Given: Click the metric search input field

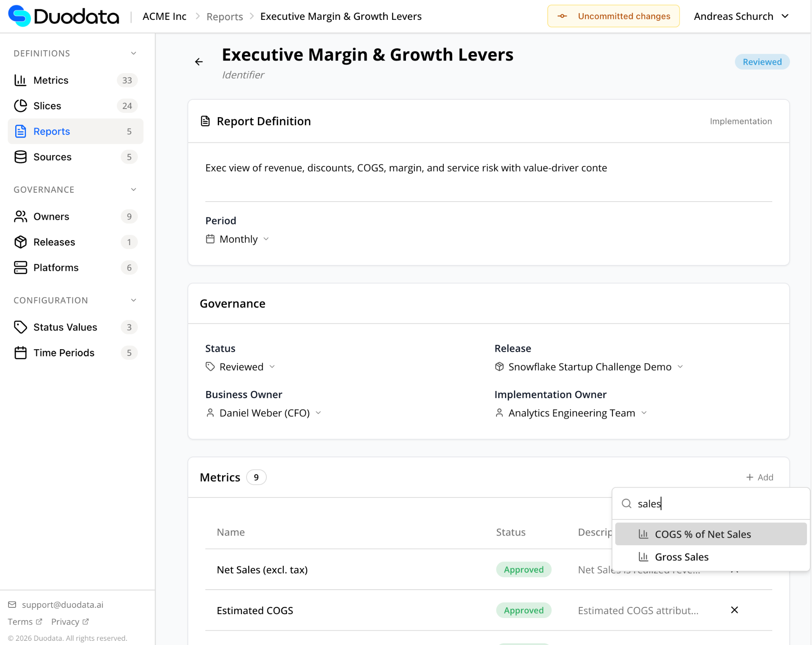Looking at the screenshot, I should click(x=715, y=503).
